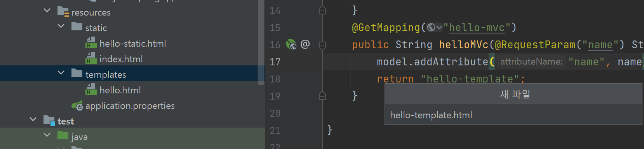Toggle code fold marker at line 16
Image resolution: width=644 pixels, height=149 pixels.
click(x=322, y=46)
